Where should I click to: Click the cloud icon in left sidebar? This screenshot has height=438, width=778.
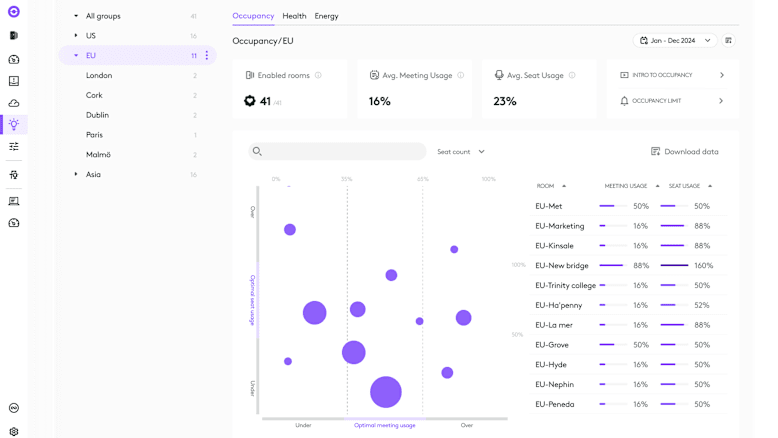(x=14, y=103)
